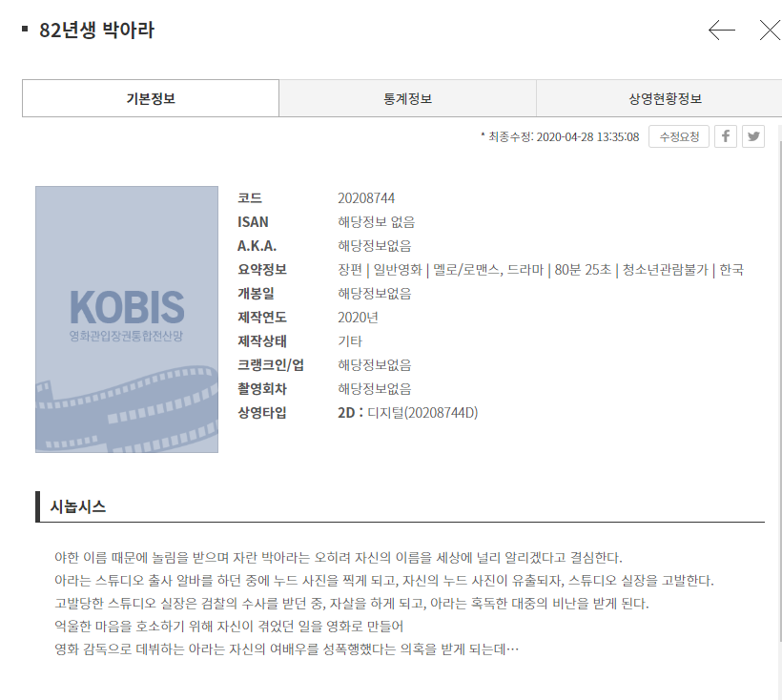782x700 pixels.
Task: Click the 청소년관람불가 rating text
Action: 665,270
